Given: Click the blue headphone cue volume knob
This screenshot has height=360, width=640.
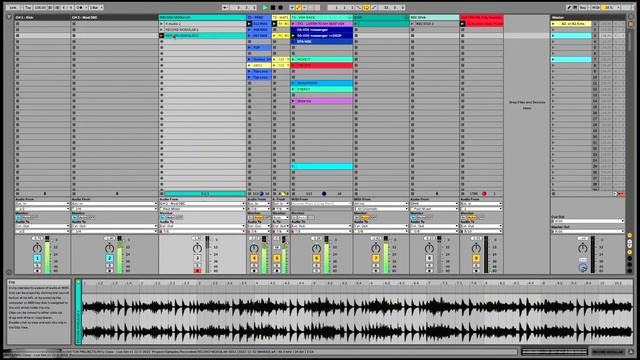Looking at the screenshot, I should coord(582,268).
